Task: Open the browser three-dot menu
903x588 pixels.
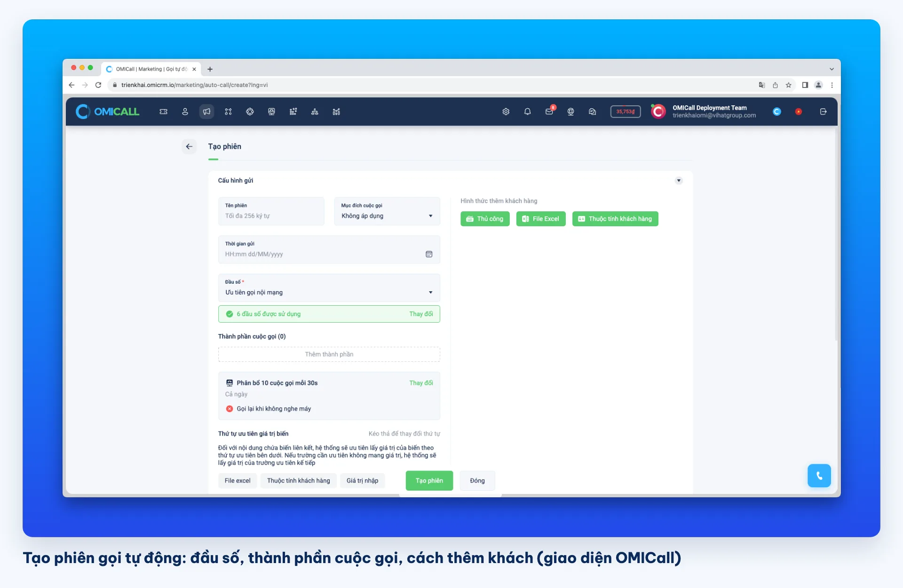Action: [x=832, y=85]
